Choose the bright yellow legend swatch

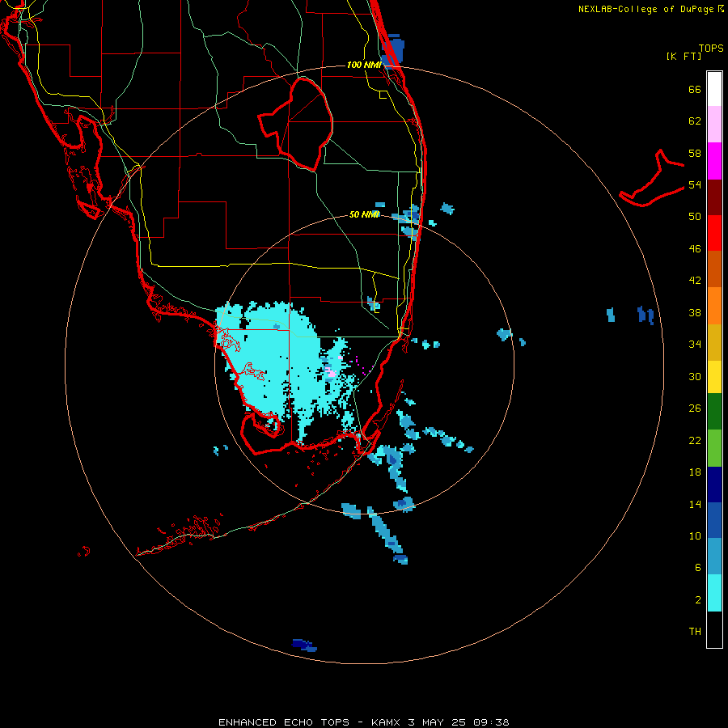point(714,376)
